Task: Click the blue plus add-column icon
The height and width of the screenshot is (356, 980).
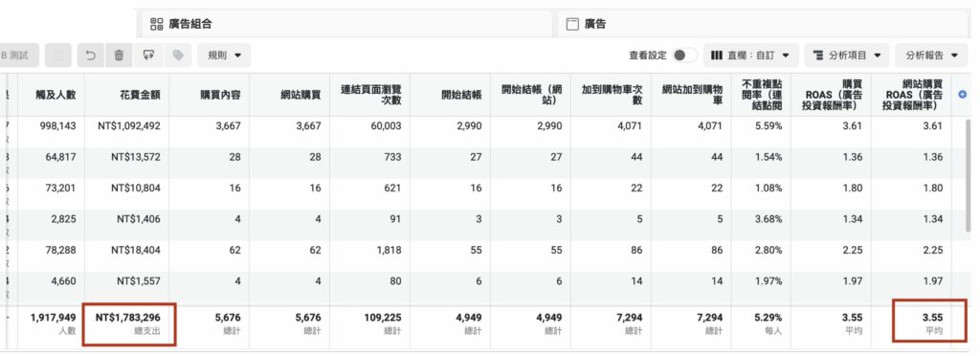Action: click(x=962, y=95)
